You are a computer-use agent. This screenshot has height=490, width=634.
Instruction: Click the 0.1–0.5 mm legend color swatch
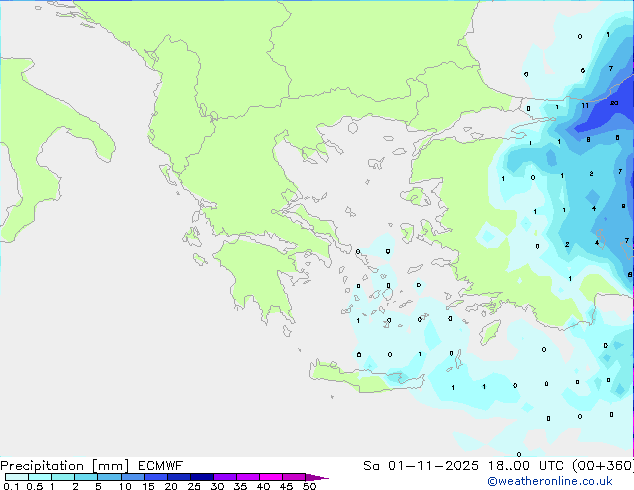17,477
